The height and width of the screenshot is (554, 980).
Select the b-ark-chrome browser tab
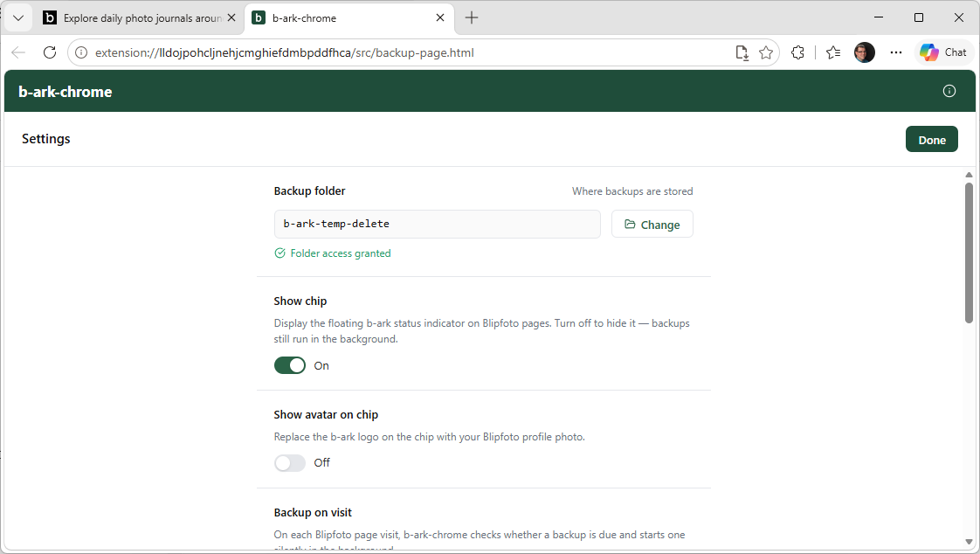click(349, 18)
